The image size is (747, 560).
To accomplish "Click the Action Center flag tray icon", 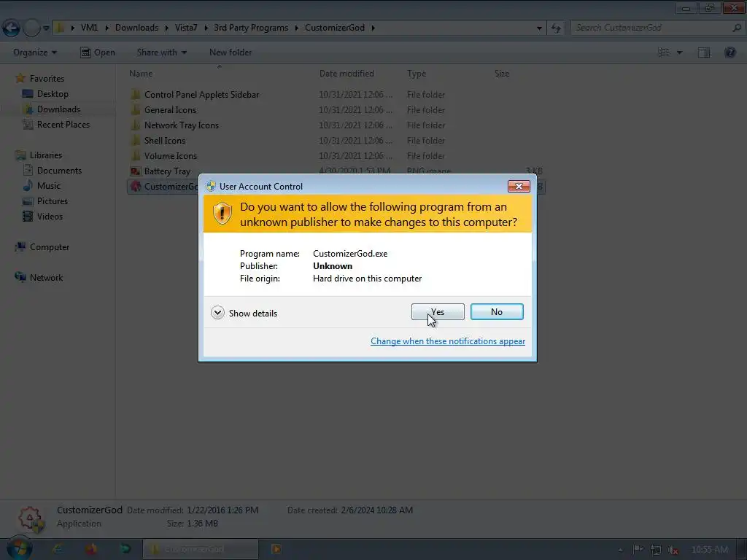I will click(x=638, y=550).
